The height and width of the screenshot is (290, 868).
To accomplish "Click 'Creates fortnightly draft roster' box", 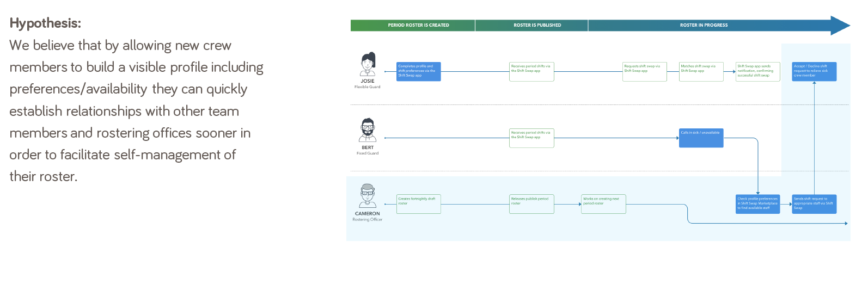I will click(x=418, y=204).
